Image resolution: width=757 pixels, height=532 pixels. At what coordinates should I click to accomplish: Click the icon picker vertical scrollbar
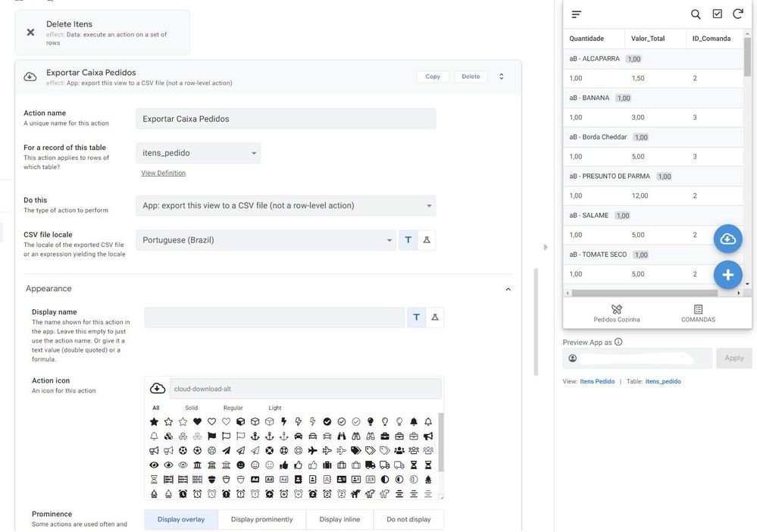(x=441, y=442)
